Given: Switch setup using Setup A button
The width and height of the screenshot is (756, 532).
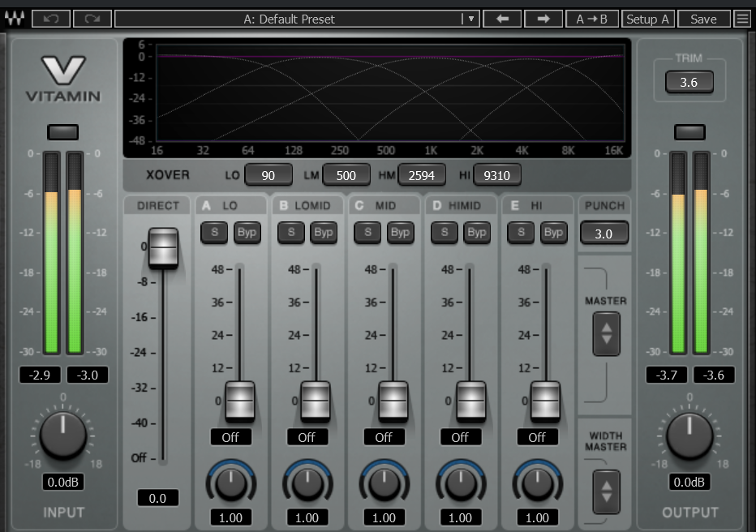Looking at the screenshot, I should (647, 19).
